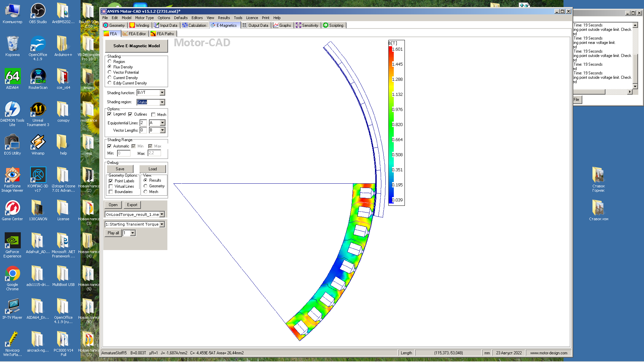The height and width of the screenshot is (362, 644).
Task: Click the Play all button
Action: (113, 233)
